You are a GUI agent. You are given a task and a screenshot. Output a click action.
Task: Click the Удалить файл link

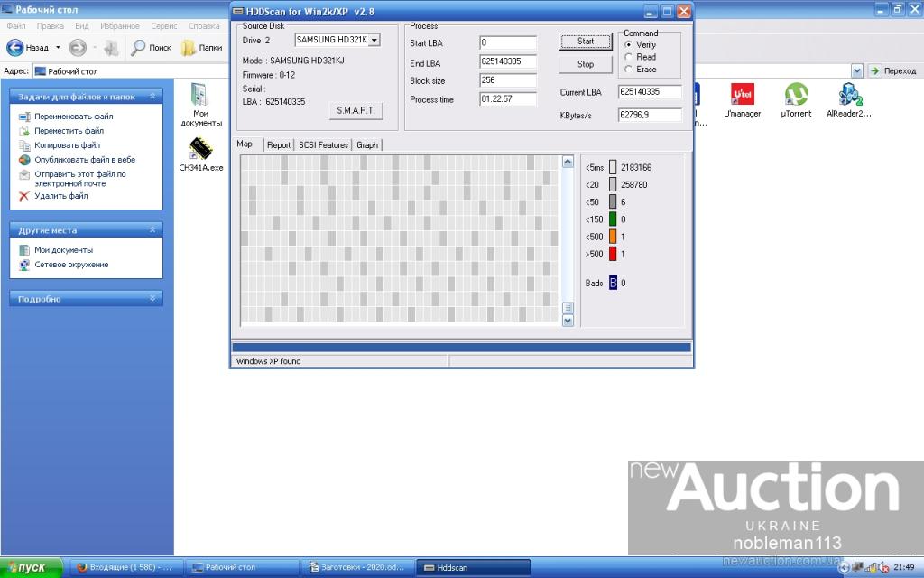(61, 196)
